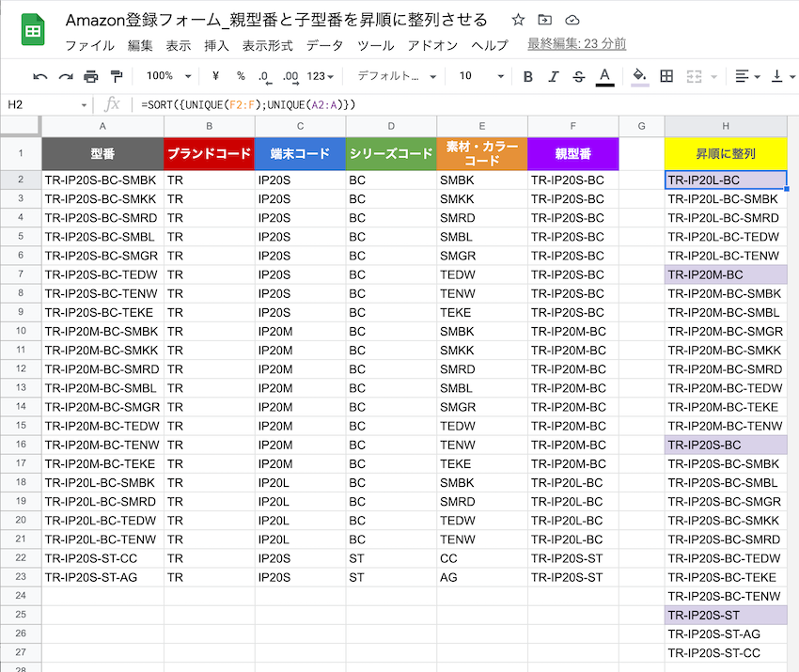Toggle bold formatting
The image size is (799, 672).
(x=527, y=76)
